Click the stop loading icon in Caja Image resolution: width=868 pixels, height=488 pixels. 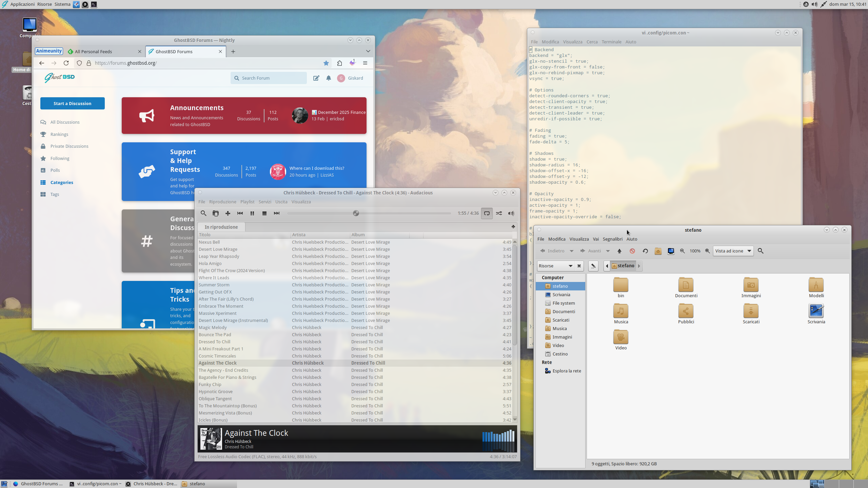click(x=632, y=251)
